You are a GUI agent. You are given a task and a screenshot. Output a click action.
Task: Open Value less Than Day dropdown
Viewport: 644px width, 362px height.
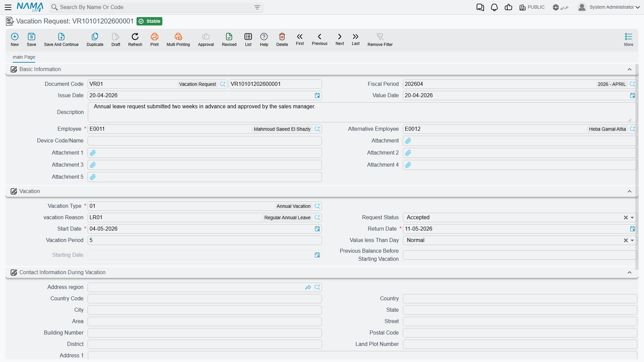[x=632, y=240]
